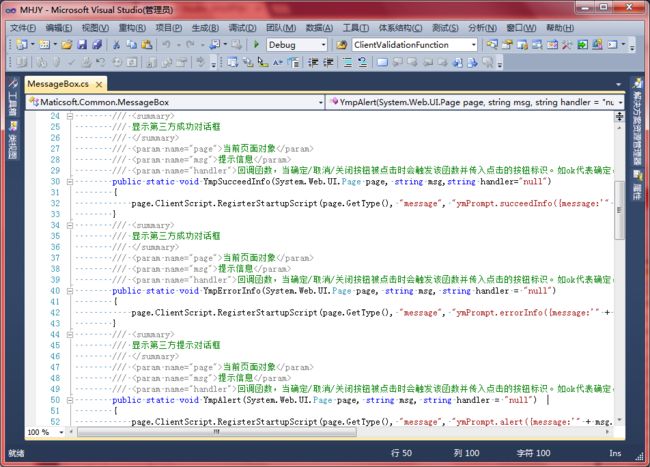650x467 pixels.
Task: Open the 调试(D) menu
Action: [x=242, y=28]
